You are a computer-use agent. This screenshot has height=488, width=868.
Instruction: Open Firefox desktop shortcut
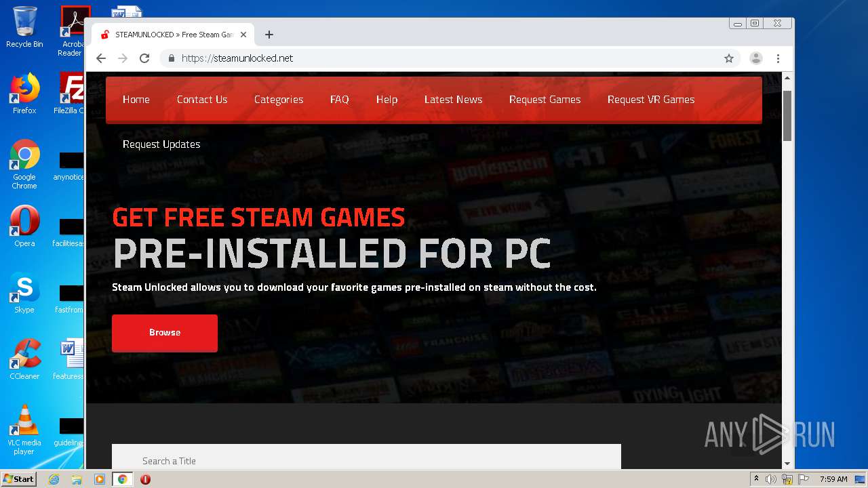tap(24, 94)
